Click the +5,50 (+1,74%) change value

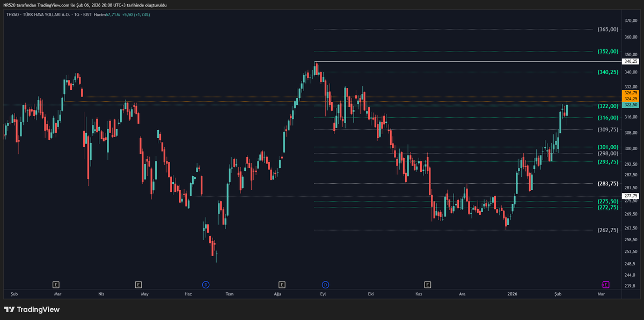[136, 14]
